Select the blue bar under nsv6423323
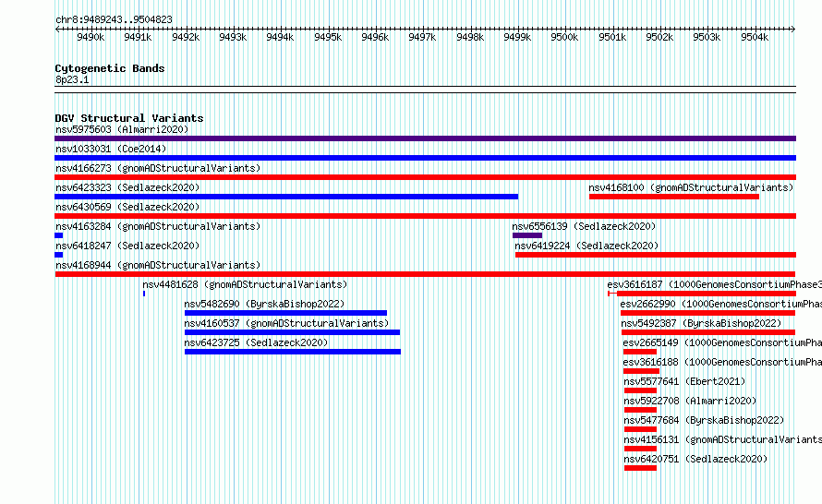The height and width of the screenshot is (504, 822). pyautogui.click(x=286, y=197)
